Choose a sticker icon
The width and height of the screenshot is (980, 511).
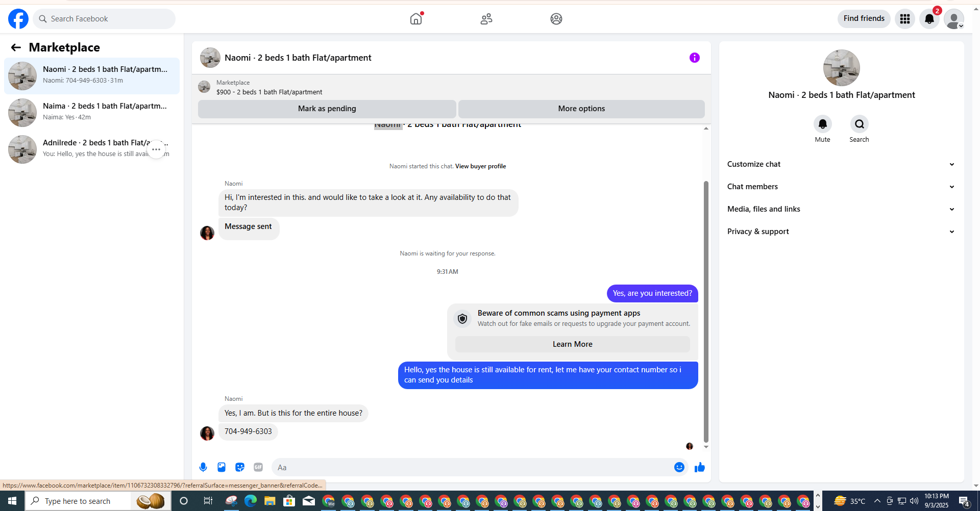coord(240,467)
